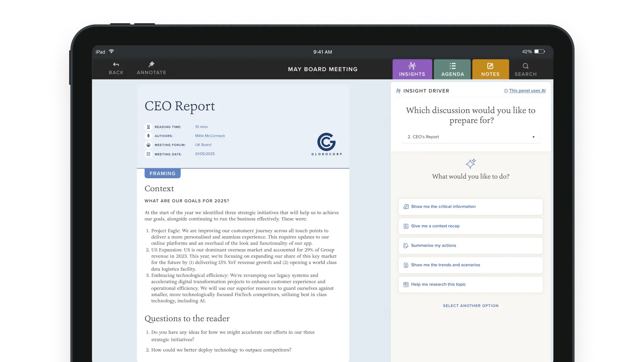Open author link 'Millie McCormack'

210,135
